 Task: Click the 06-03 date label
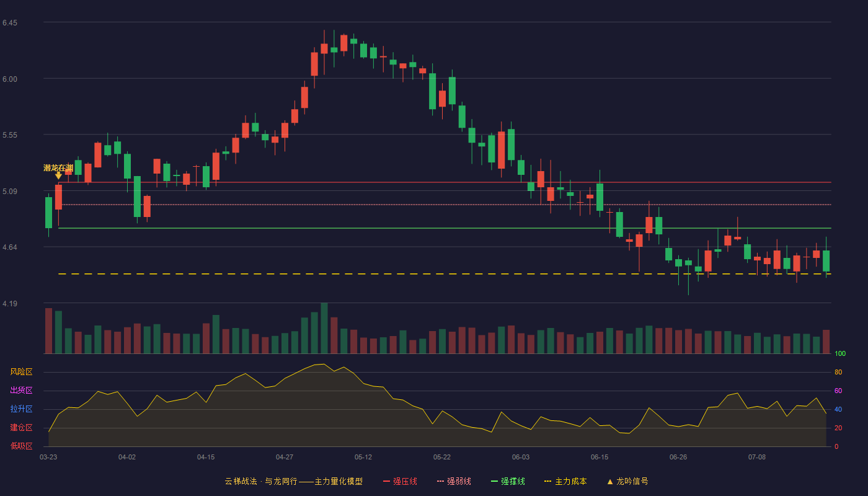521,457
